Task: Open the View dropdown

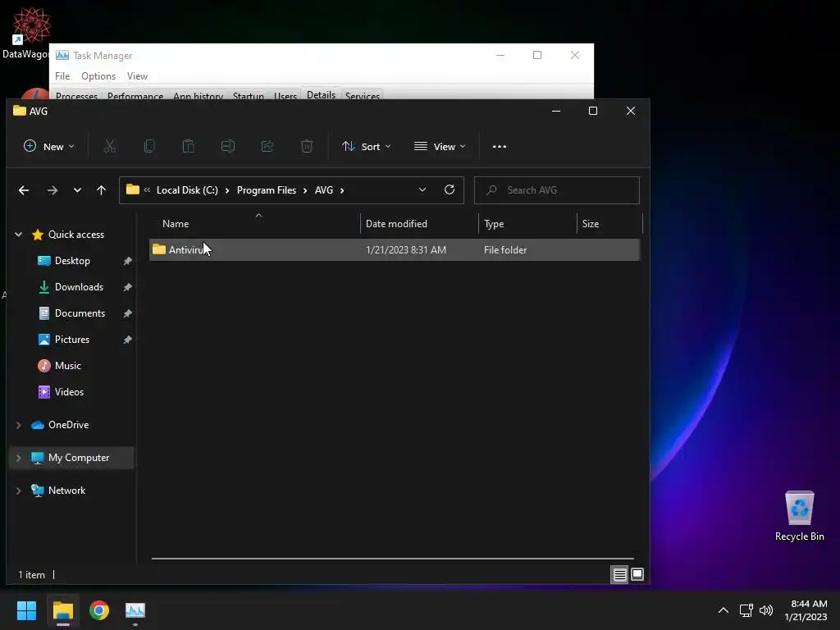Action: click(440, 146)
